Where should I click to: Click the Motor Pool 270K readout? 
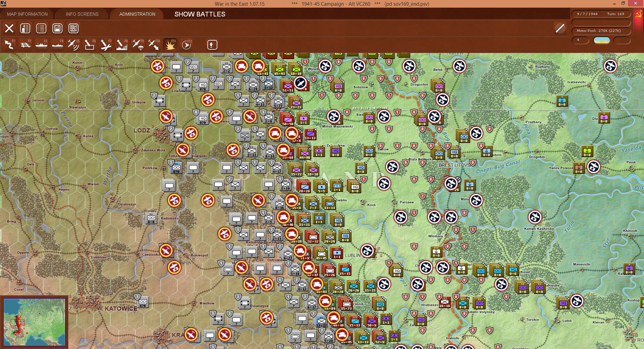601,31
